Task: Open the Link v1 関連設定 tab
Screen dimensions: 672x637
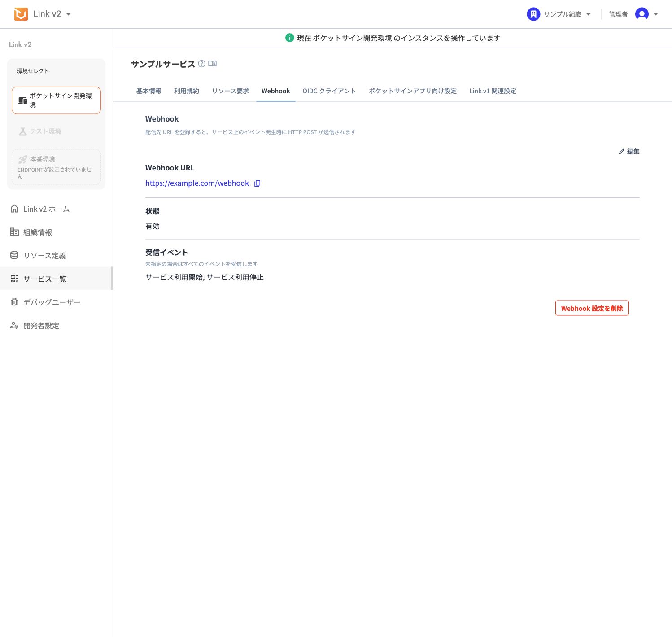Action: coord(493,91)
